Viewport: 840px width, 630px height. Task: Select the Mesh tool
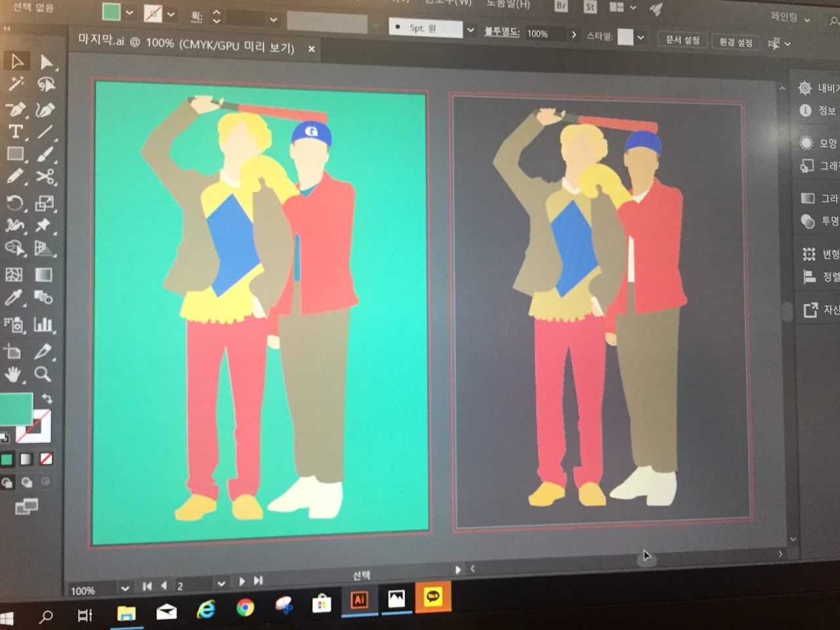pos(14,274)
